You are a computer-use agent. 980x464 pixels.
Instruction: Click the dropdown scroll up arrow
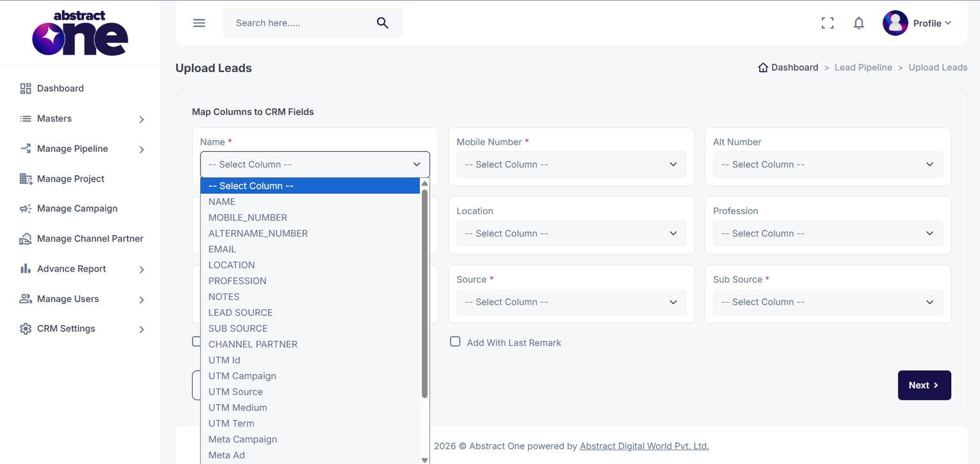point(424,184)
